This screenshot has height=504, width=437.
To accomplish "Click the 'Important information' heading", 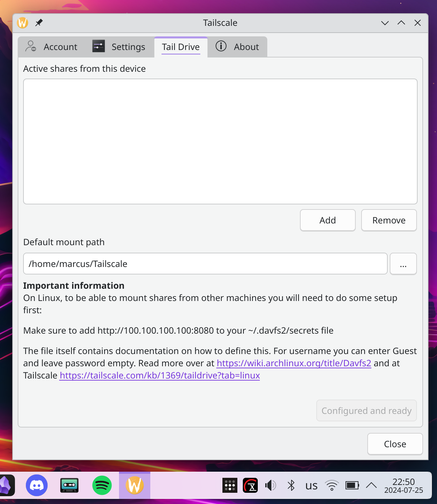I will pos(74,286).
